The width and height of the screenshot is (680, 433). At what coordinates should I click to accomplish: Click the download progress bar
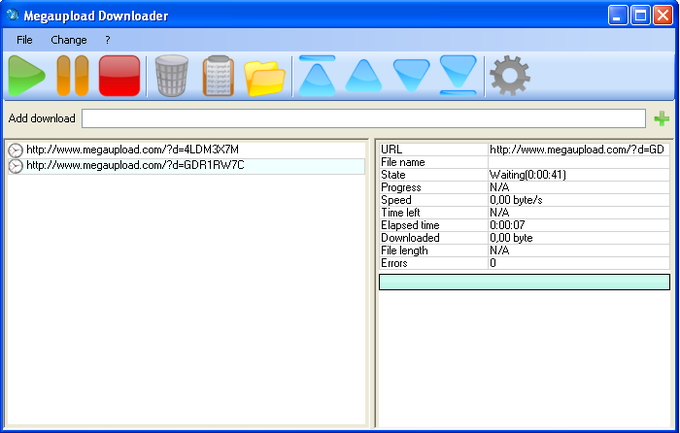(x=524, y=282)
